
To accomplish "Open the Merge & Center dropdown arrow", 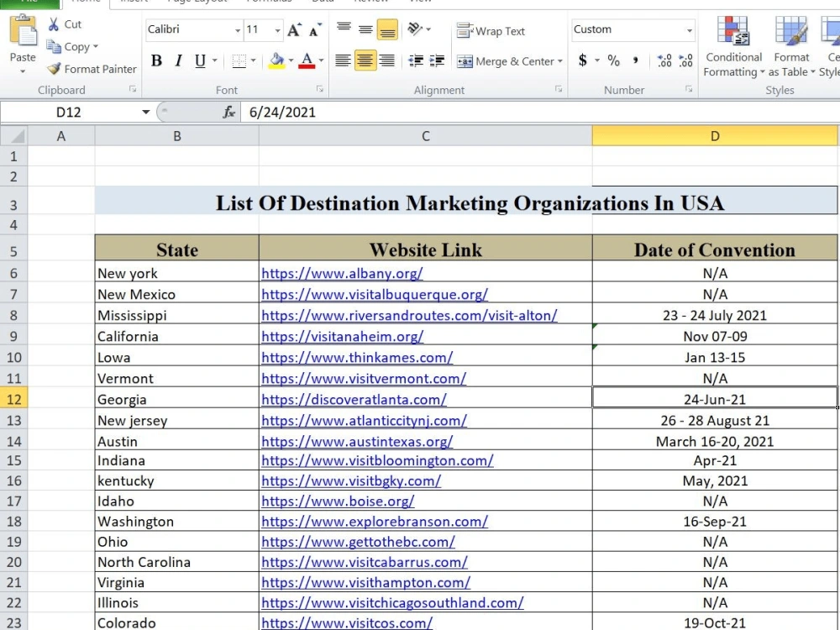I will click(x=559, y=61).
